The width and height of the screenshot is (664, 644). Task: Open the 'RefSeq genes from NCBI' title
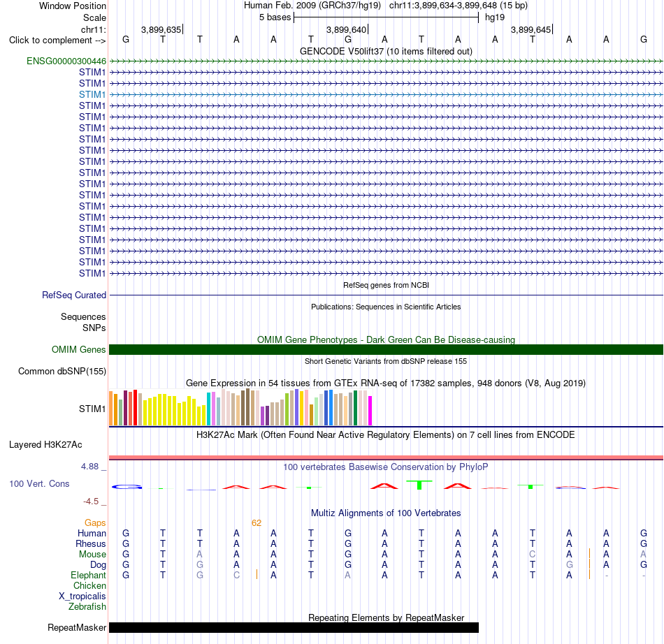(387, 285)
